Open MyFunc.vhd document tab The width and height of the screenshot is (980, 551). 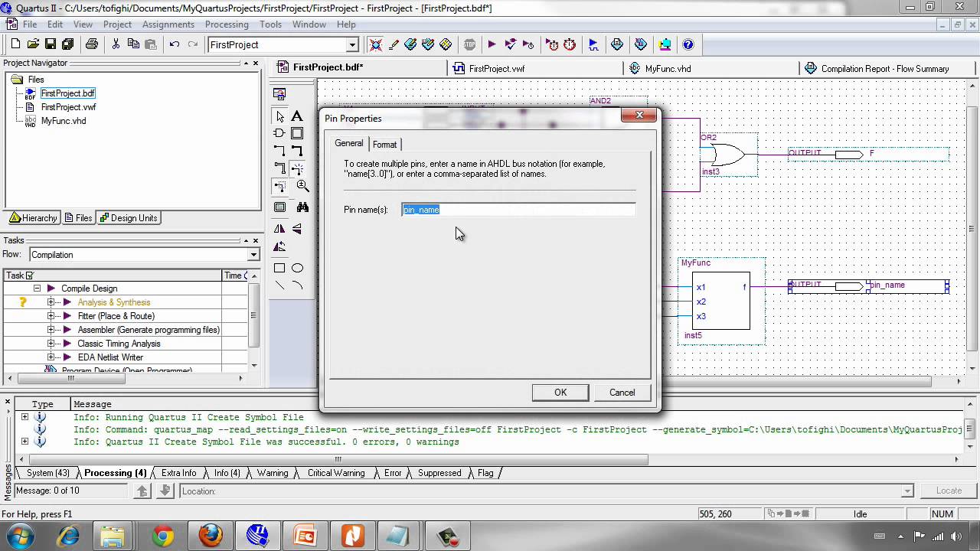(x=668, y=69)
